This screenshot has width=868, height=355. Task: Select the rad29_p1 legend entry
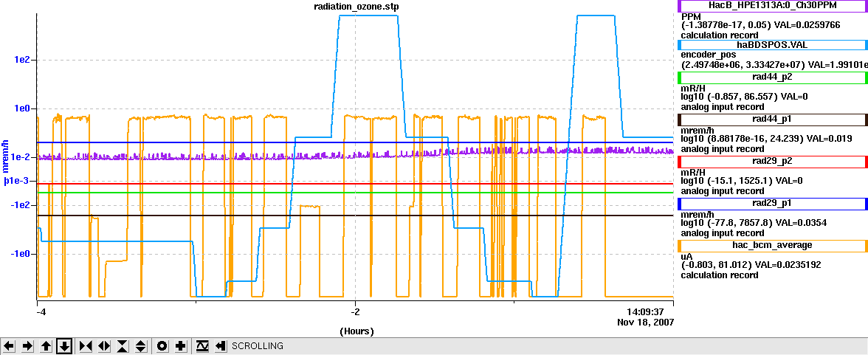[x=772, y=204]
